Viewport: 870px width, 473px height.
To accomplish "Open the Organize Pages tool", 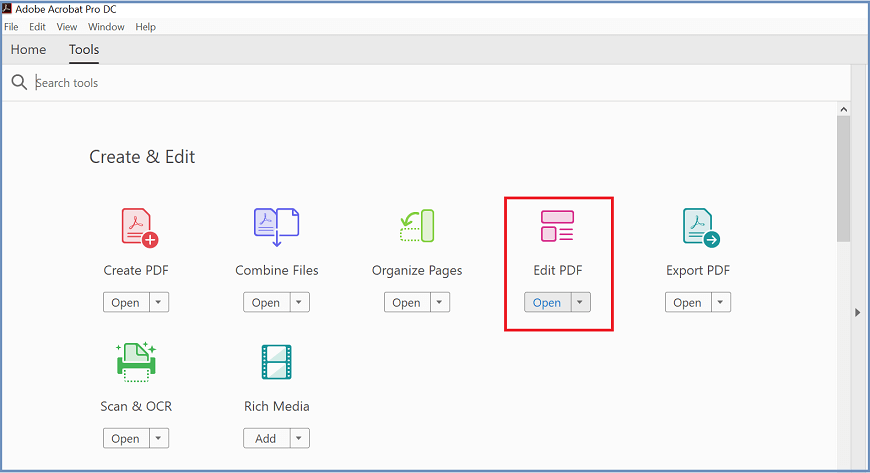I will point(407,303).
